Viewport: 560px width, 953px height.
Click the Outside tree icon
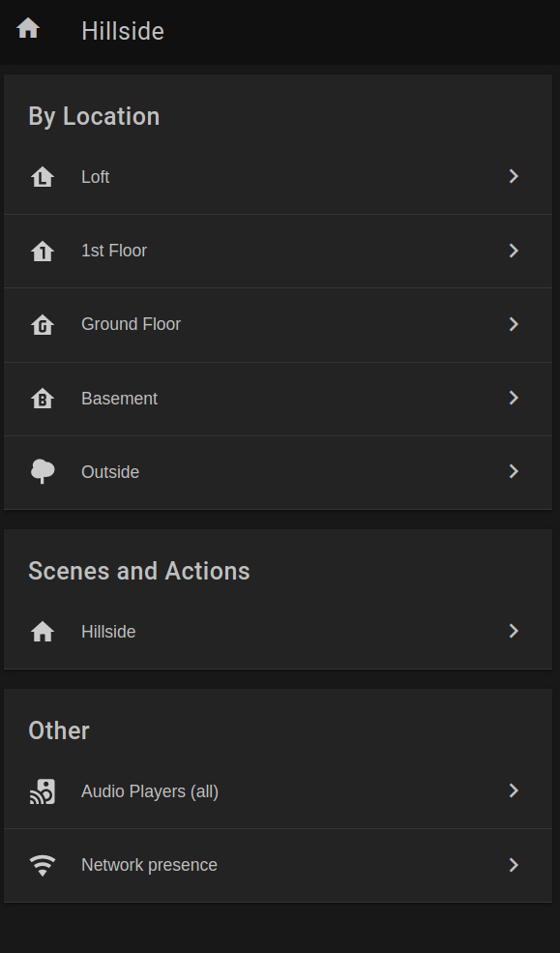(x=43, y=471)
